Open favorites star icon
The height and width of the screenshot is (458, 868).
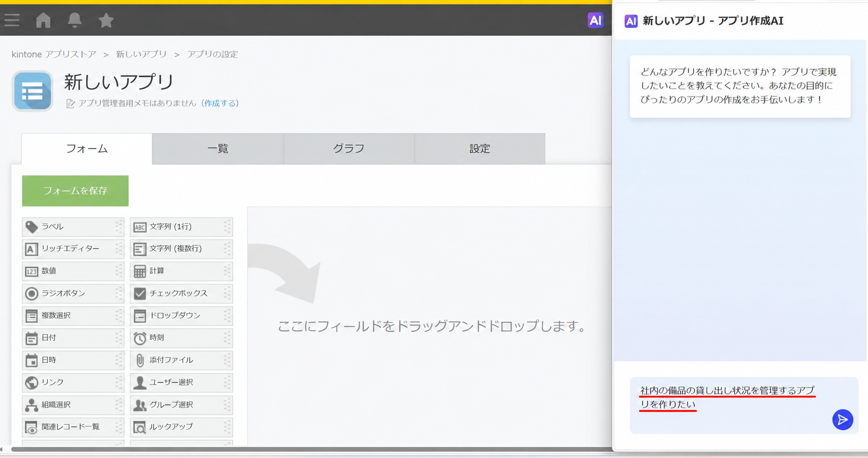[x=106, y=20]
